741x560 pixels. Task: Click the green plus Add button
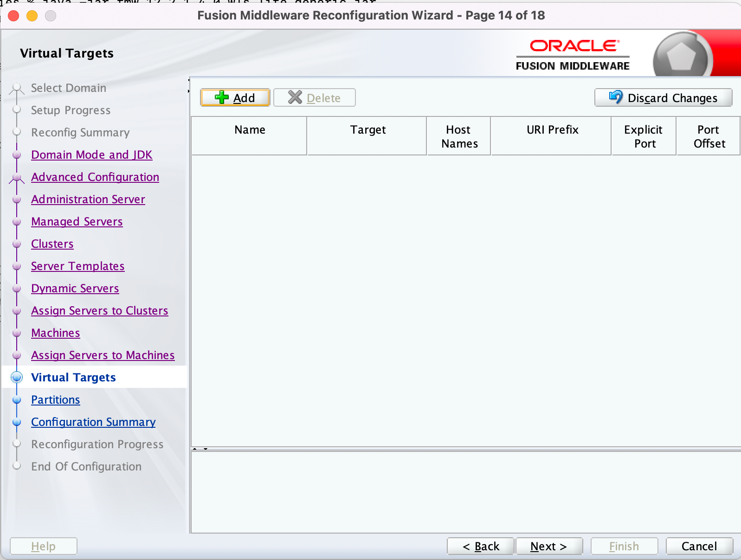(235, 98)
